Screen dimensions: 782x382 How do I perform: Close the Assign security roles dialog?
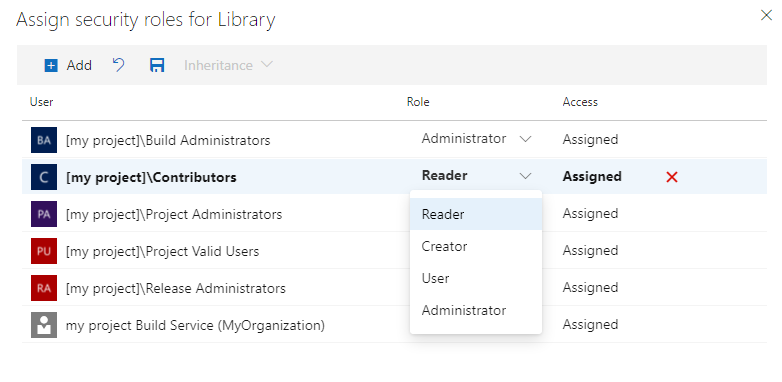coord(766,15)
